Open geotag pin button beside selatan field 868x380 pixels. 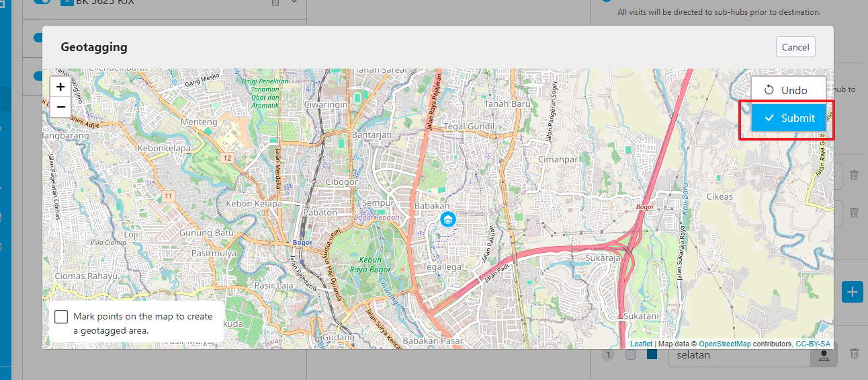(823, 356)
